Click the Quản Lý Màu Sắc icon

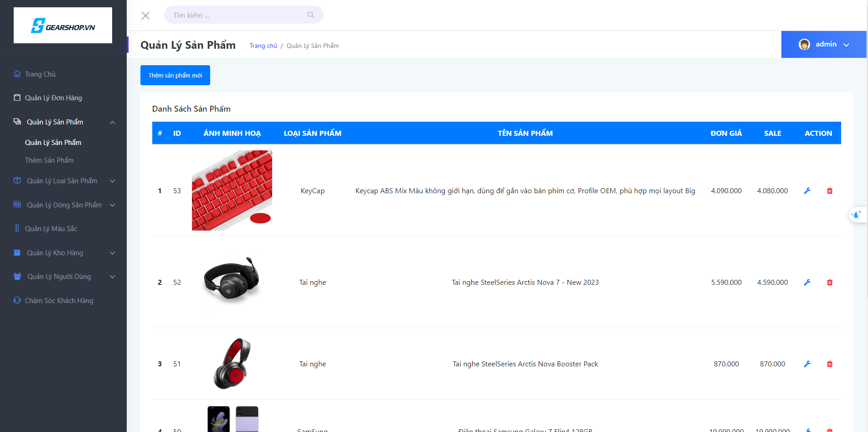pyautogui.click(x=17, y=228)
